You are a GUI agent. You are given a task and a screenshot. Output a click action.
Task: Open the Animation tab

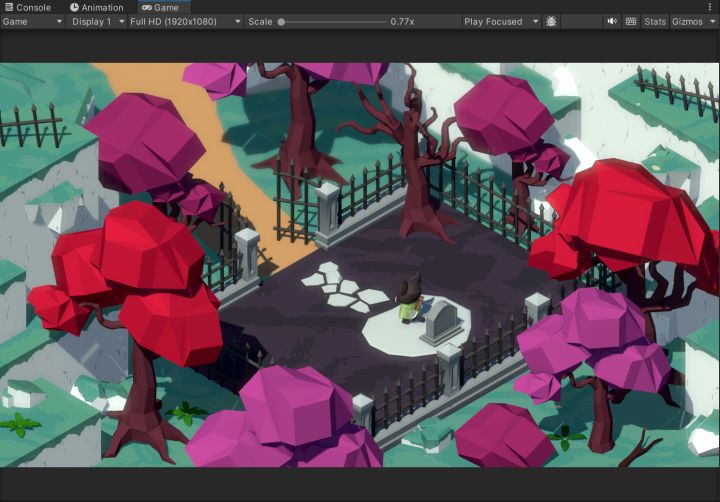[x=97, y=7]
